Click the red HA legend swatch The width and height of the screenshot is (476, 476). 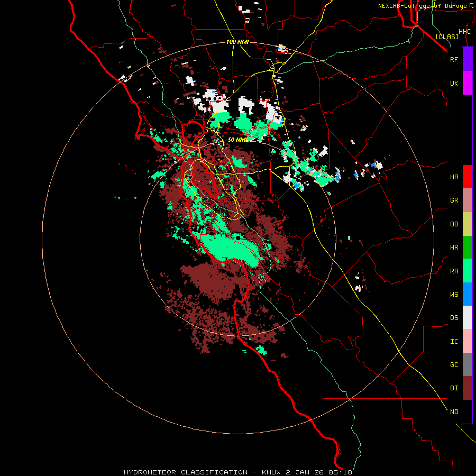467,177
